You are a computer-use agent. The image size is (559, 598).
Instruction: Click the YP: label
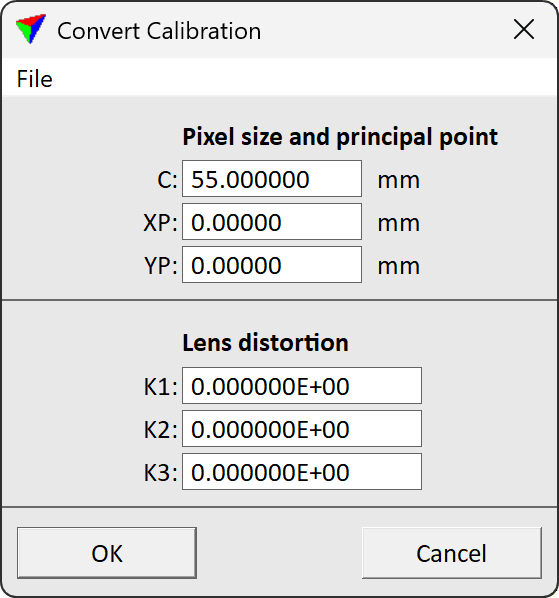pyautogui.click(x=161, y=266)
